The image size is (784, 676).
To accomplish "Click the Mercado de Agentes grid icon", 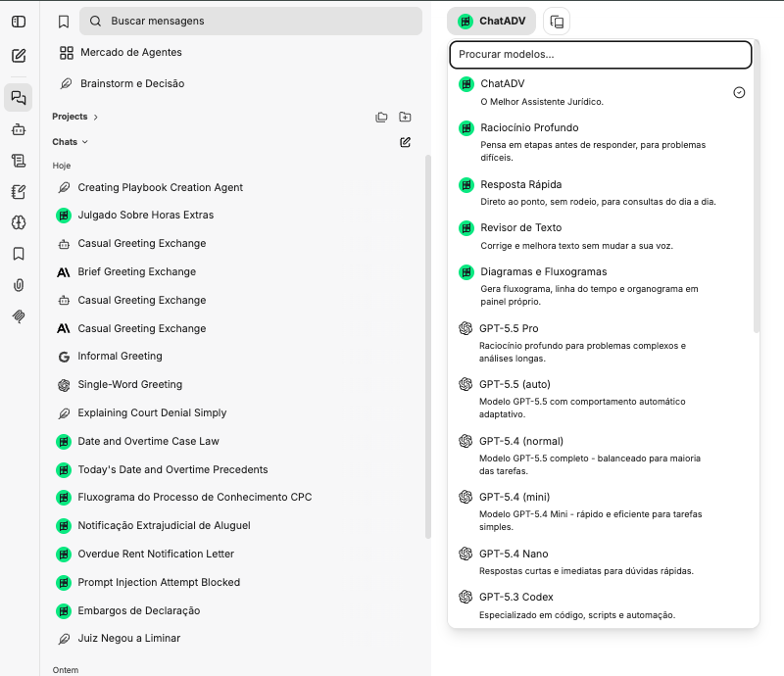I will (67, 53).
